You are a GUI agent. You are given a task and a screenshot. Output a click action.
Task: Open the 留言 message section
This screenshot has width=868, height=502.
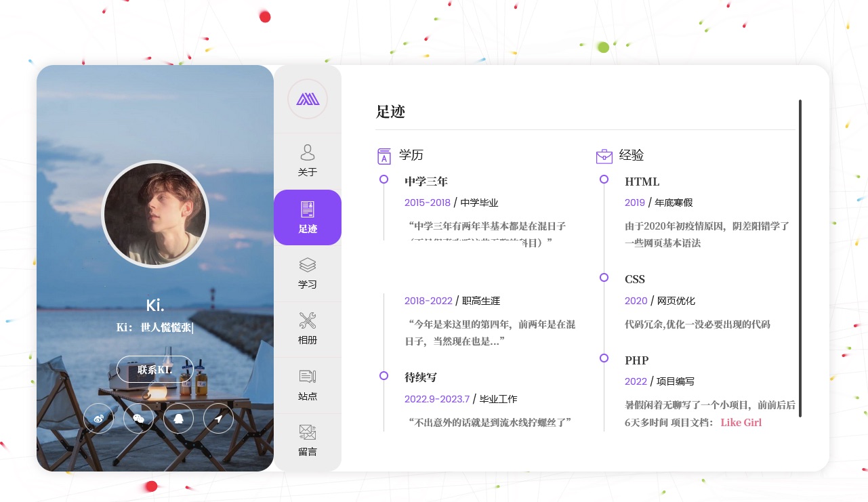point(308,440)
